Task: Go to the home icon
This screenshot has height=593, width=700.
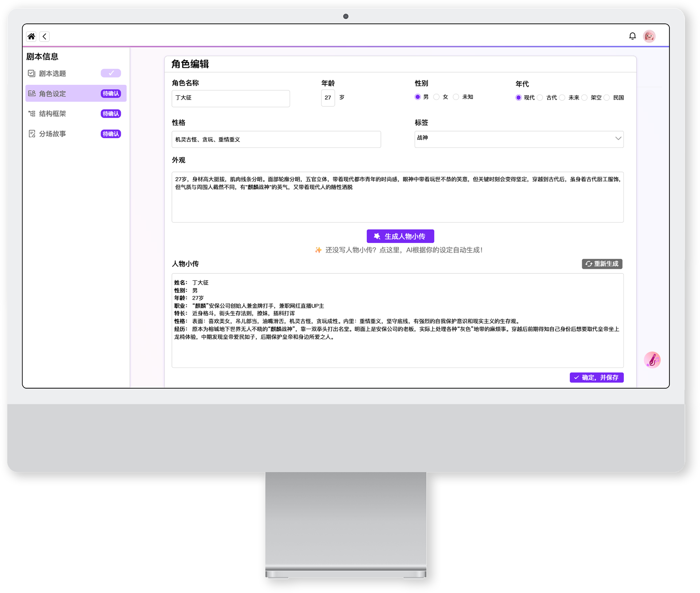Action: click(31, 36)
